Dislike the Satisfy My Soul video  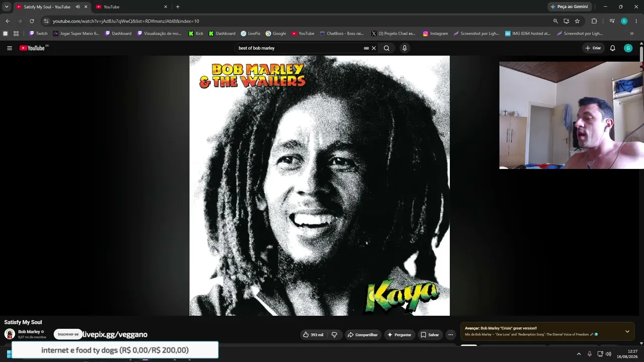point(335,335)
